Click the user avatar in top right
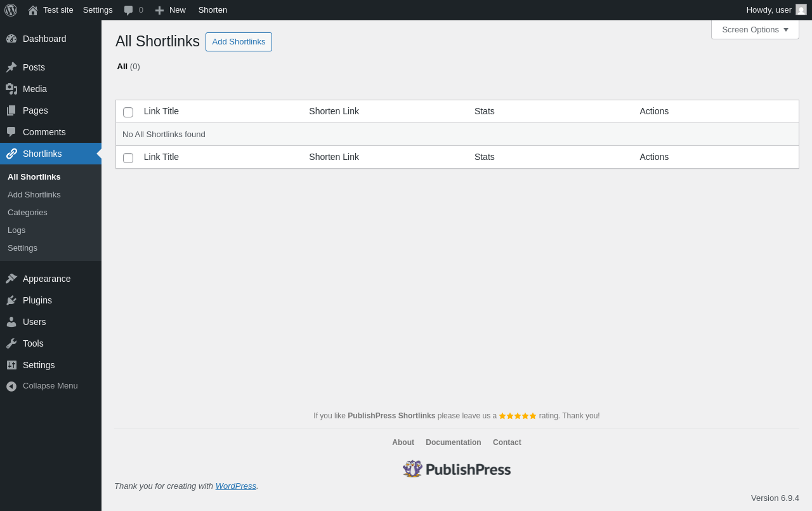812x511 pixels. click(x=801, y=10)
